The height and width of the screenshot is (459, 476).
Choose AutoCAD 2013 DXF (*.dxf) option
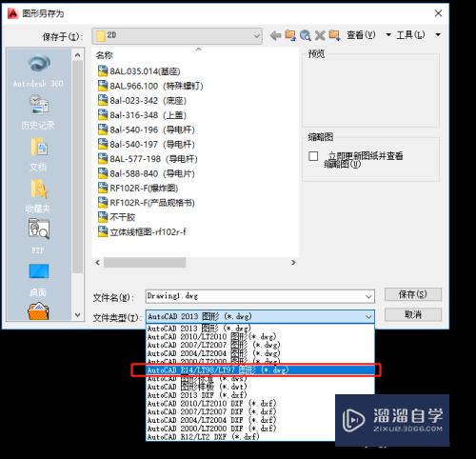(x=260, y=395)
